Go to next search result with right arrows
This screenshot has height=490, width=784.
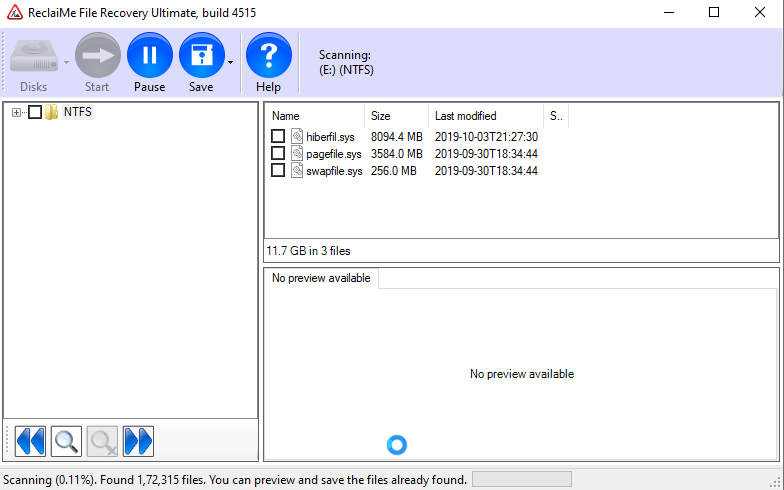pos(138,442)
